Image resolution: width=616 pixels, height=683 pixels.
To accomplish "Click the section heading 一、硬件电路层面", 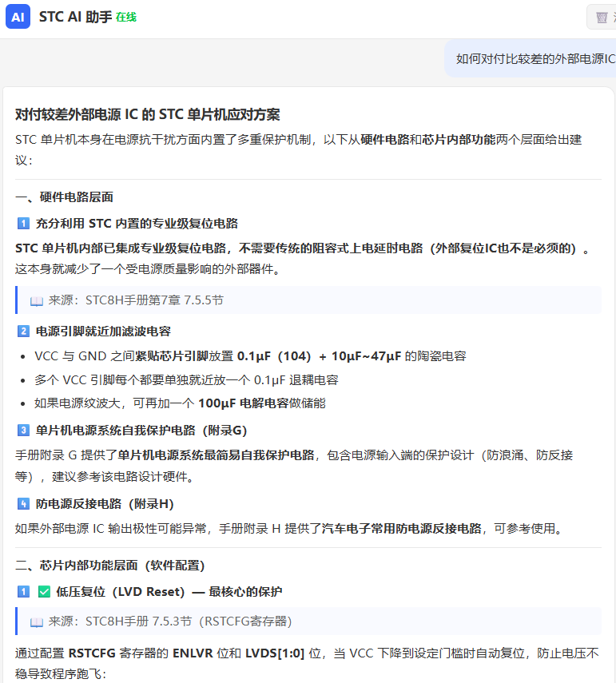I will tap(64, 197).
